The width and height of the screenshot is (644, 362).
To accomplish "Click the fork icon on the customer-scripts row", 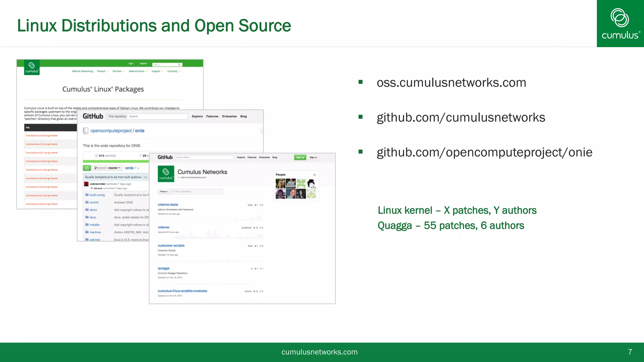I will (261, 246).
